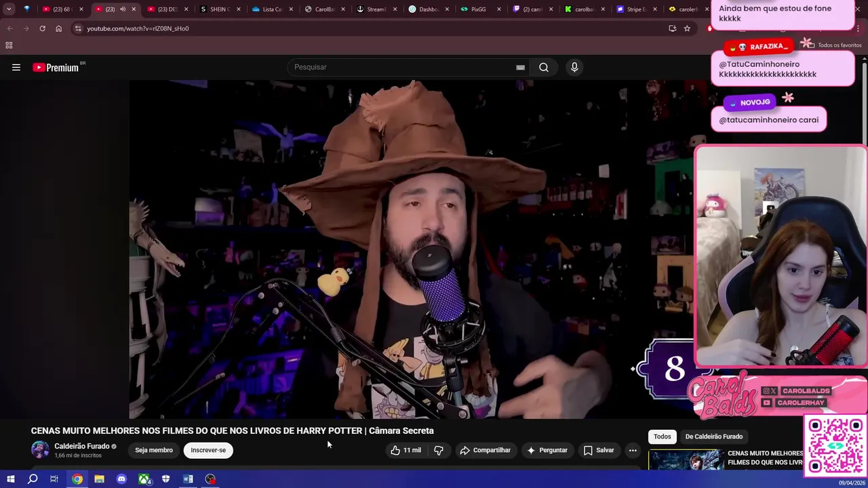Open more actions three-dot menu
The width and height of the screenshot is (868, 488).
(633, 450)
